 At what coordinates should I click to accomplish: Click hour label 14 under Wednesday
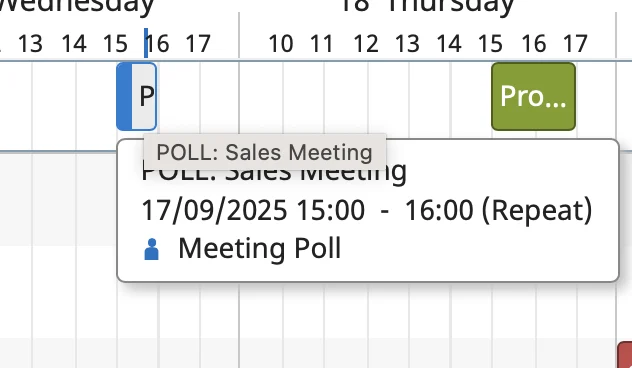pos(74,44)
